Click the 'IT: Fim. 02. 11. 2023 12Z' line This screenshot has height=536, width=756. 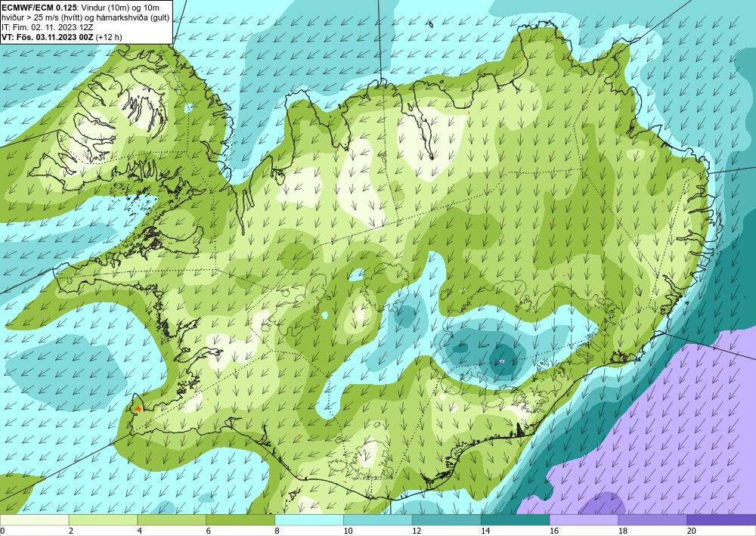coord(47,27)
